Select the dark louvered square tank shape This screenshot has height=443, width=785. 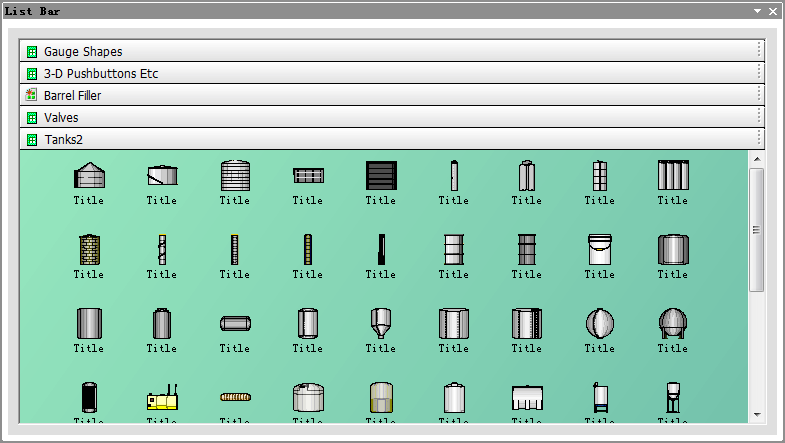380,175
